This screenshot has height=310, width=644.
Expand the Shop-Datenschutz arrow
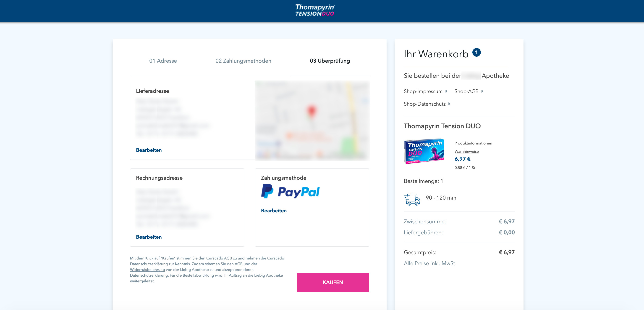[x=449, y=104]
